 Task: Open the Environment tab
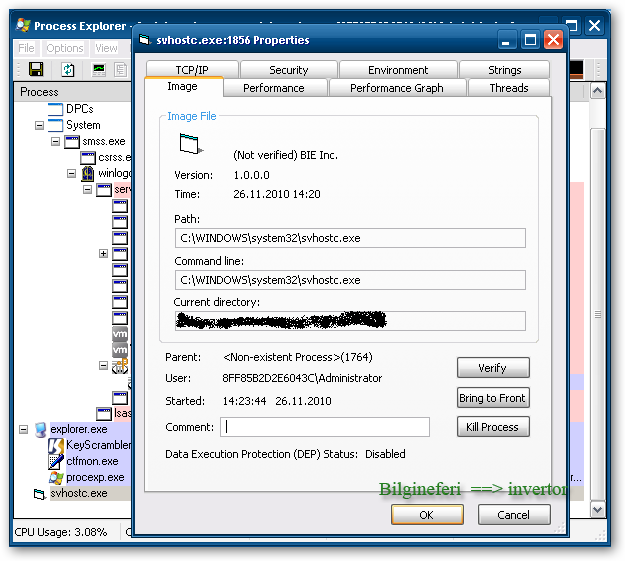(398, 70)
